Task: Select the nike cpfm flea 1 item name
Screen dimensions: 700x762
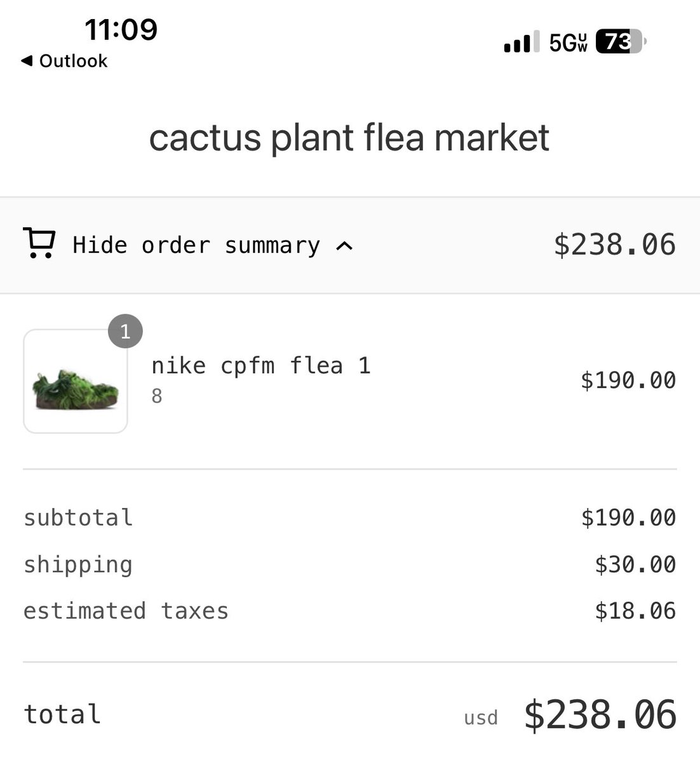Action: [x=261, y=366]
